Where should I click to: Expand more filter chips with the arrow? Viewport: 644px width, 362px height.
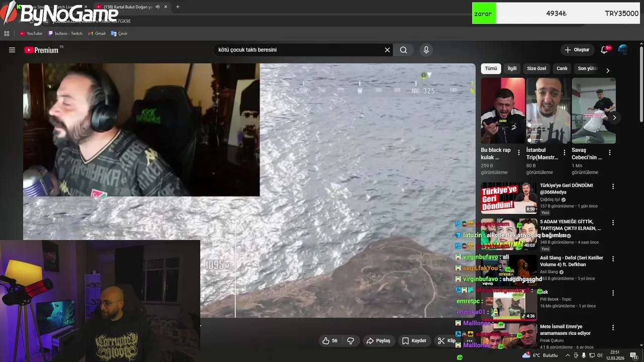[x=607, y=70]
